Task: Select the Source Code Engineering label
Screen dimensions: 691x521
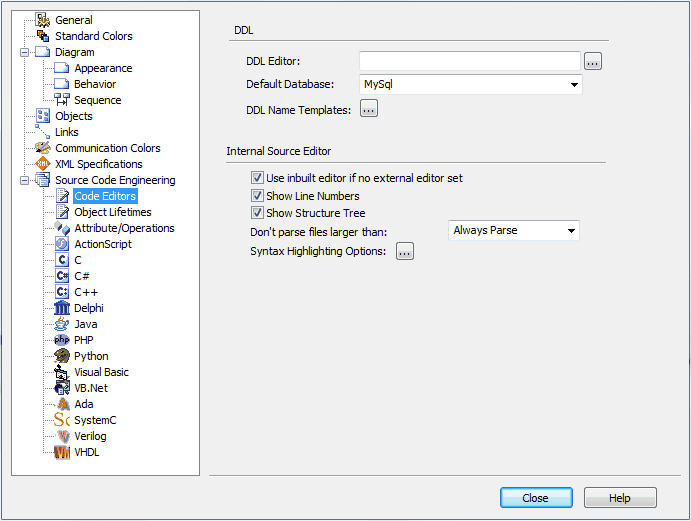Action: click(x=115, y=180)
